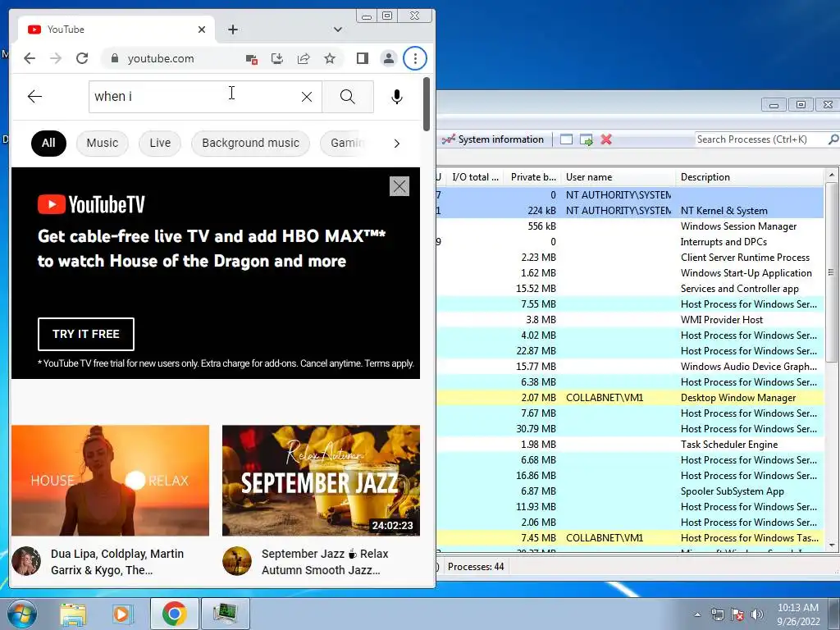Terminate process with red X icon

coord(606,139)
